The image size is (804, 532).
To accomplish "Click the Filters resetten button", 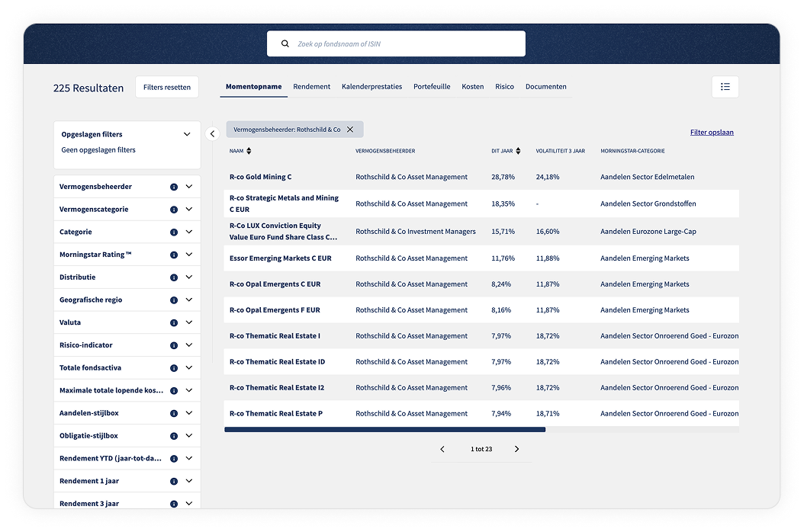I will click(167, 87).
